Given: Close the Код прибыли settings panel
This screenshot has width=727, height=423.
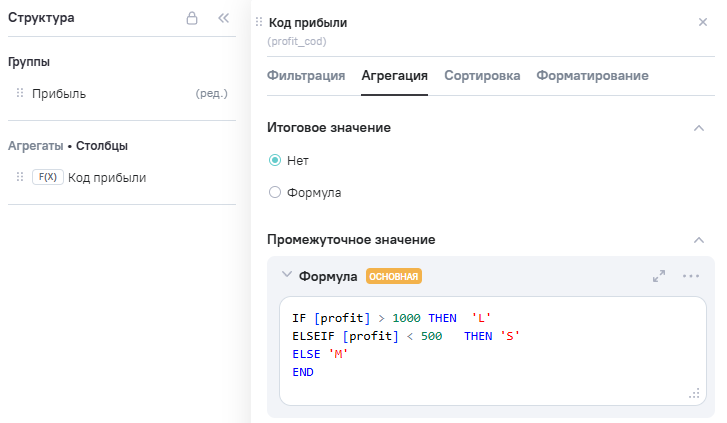Looking at the screenshot, I should (x=702, y=22).
